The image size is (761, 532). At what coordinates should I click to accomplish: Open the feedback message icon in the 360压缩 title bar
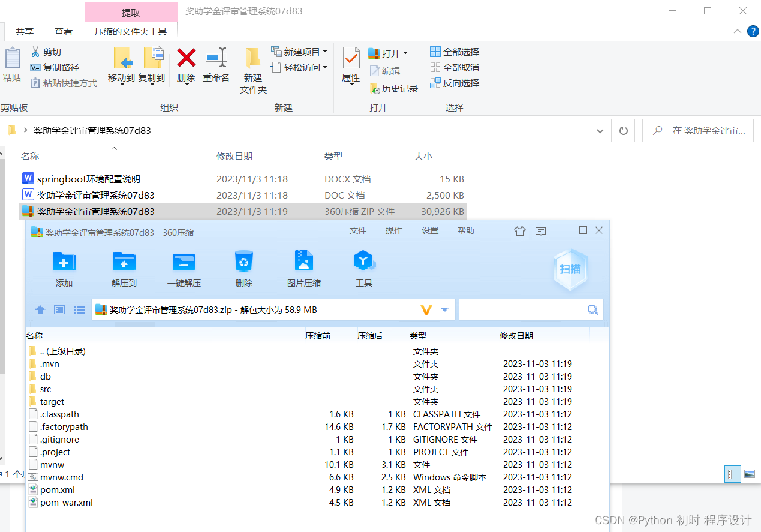(x=541, y=231)
